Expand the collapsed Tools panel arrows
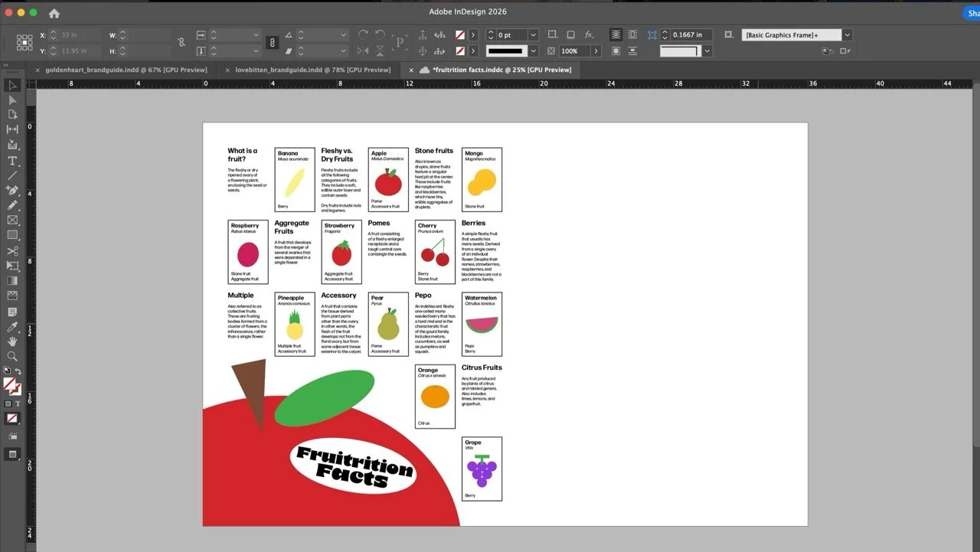 click(x=6, y=65)
